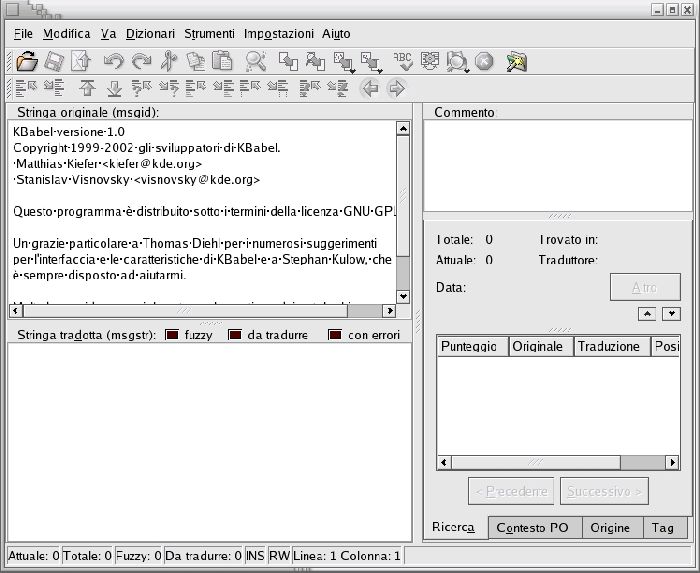Go back with the left arrow icon
The height and width of the screenshot is (573, 700).
coord(370,88)
